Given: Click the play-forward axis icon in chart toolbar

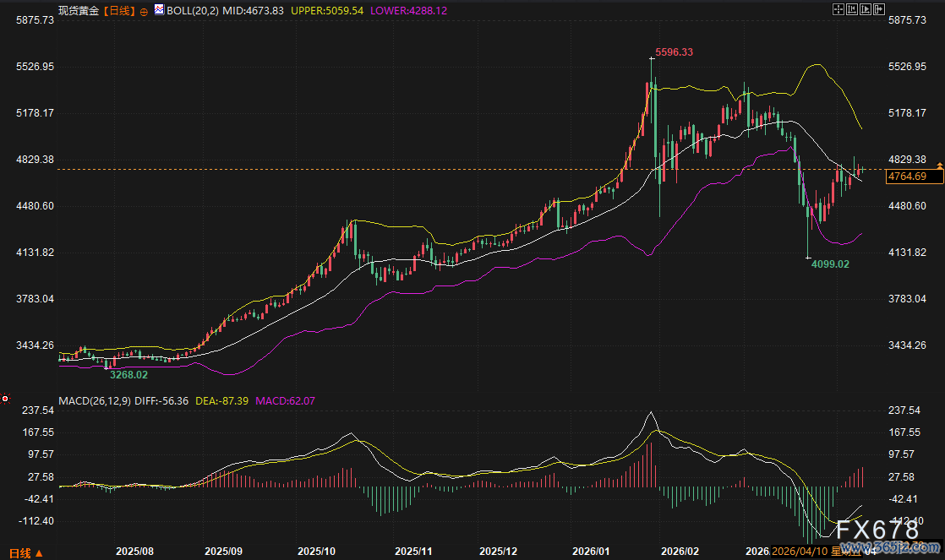Looking at the screenshot, I should 866,9.
